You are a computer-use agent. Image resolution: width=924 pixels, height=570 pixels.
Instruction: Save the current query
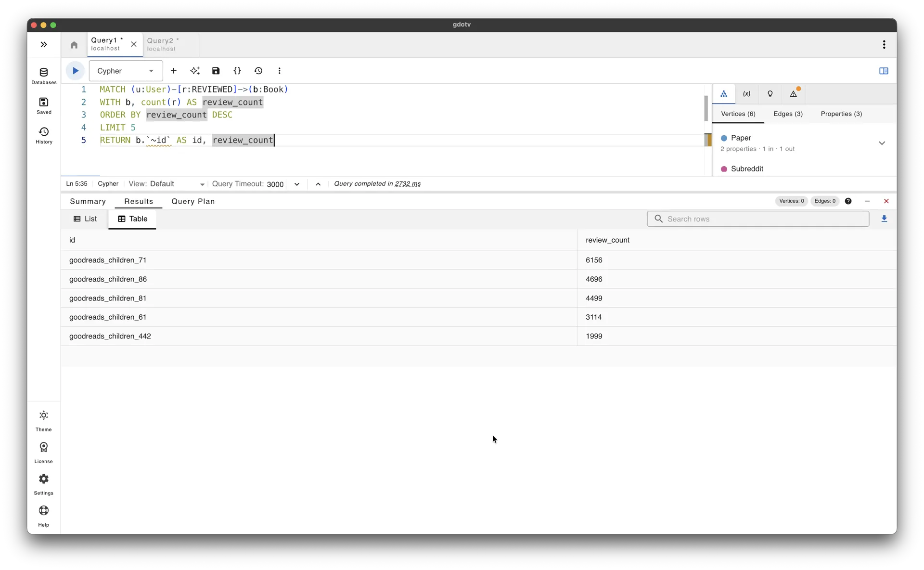(x=216, y=71)
